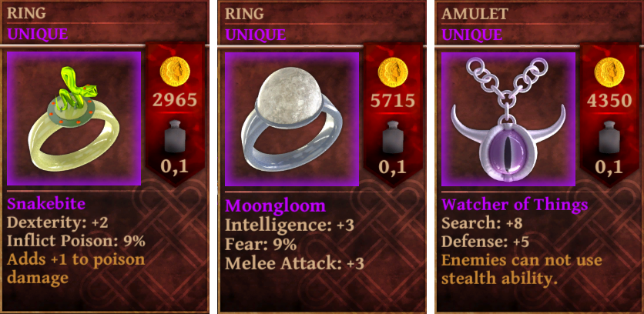Click the 5715 gold price value
The image size is (644, 314).
[392, 100]
